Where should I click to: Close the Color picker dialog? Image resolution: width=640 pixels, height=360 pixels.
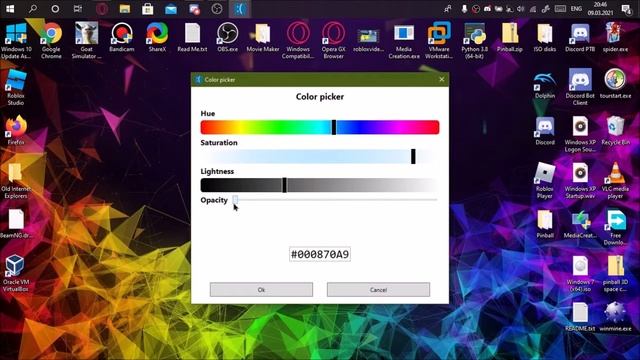coord(442,80)
